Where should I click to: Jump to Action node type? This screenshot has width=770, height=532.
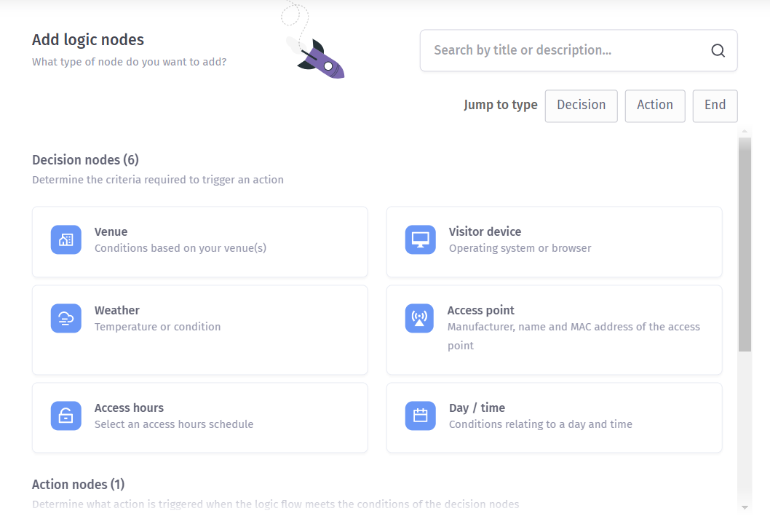coord(654,106)
